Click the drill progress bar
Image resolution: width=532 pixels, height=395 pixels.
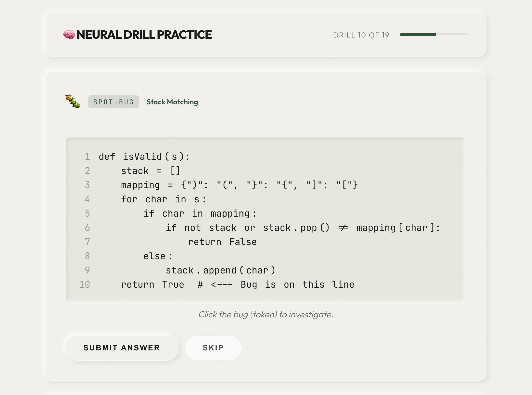point(433,35)
